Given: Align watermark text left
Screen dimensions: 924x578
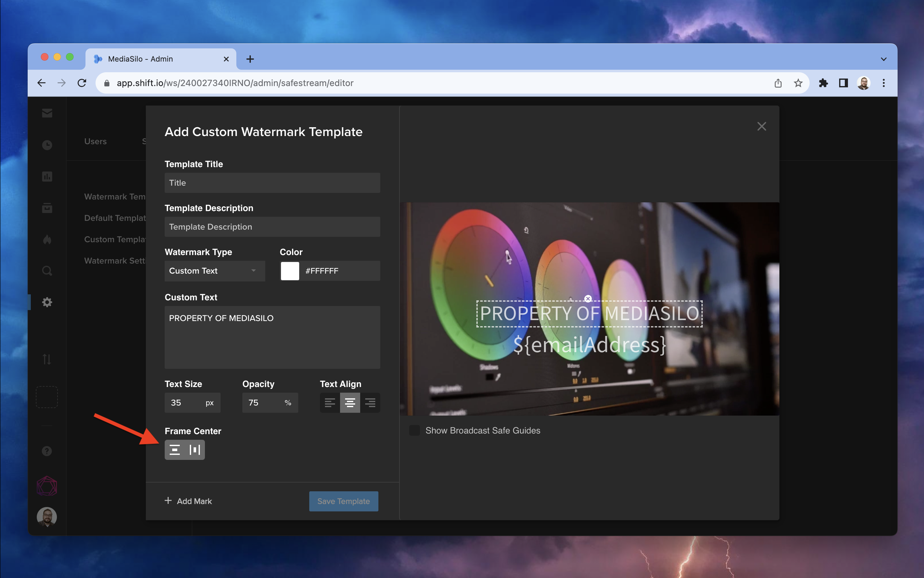Looking at the screenshot, I should 330,402.
